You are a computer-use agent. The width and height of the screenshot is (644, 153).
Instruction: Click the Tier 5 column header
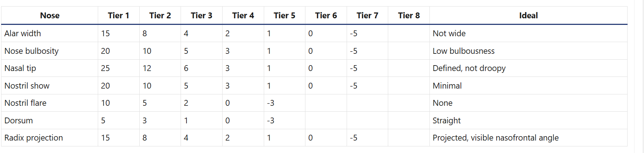coord(284,15)
